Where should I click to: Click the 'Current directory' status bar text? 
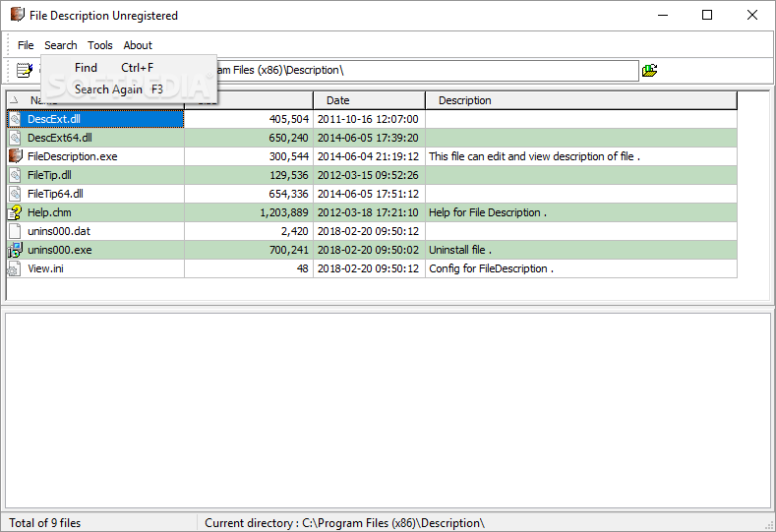click(344, 523)
